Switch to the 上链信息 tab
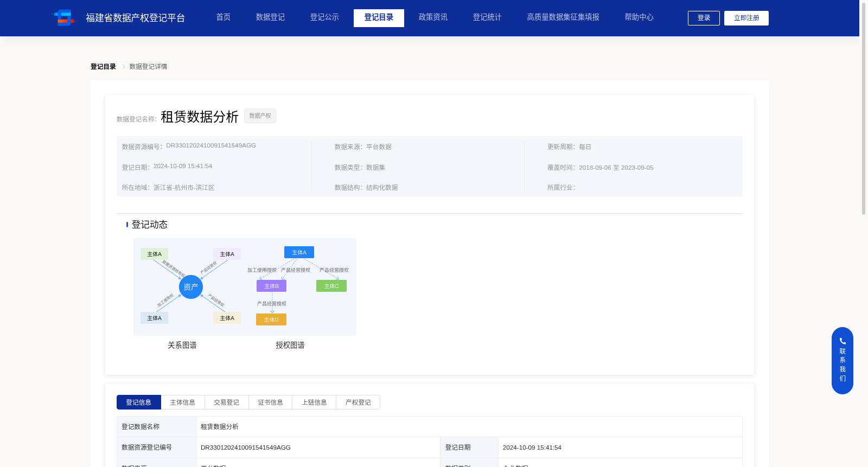Viewport: 868px width, 467px height. click(x=315, y=402)
